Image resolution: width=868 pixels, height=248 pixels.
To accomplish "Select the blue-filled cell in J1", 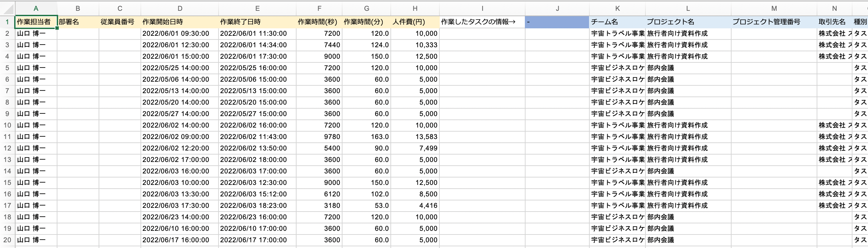I will [557, 22].
